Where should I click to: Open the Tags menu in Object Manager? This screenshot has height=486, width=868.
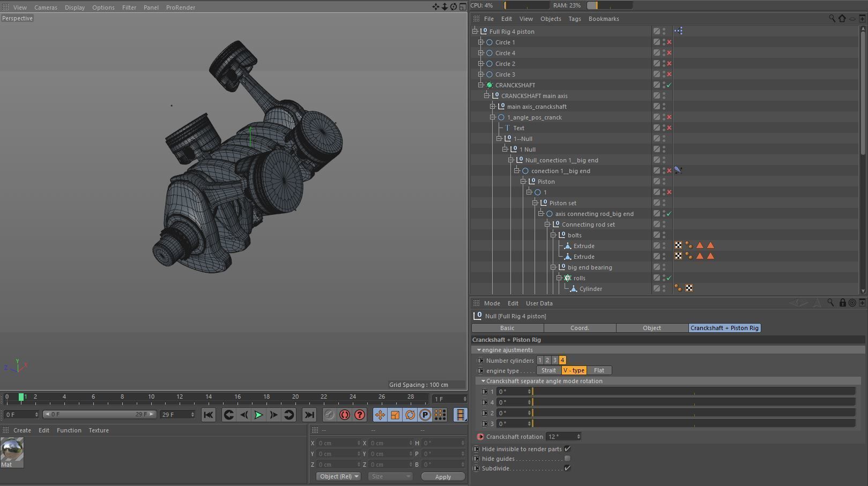[x=575, y=19]
